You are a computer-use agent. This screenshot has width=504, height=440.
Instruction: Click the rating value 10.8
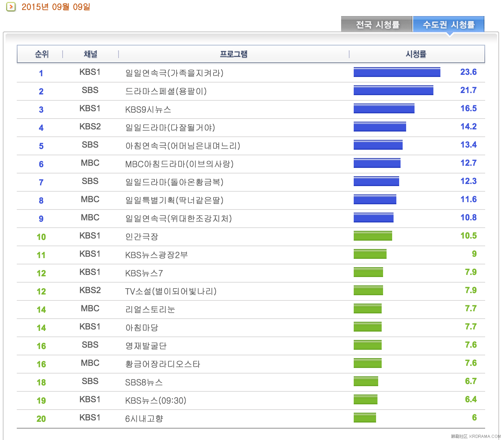468,218
